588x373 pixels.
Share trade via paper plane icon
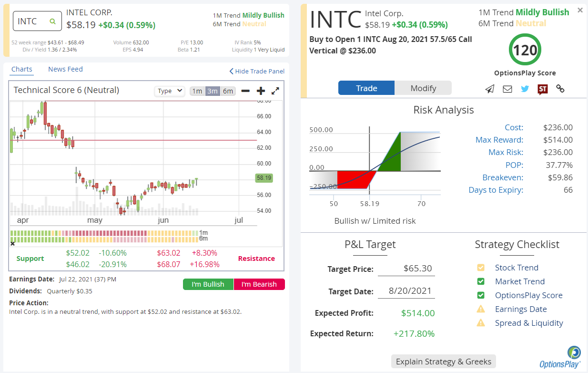click(x=490, y=89)
